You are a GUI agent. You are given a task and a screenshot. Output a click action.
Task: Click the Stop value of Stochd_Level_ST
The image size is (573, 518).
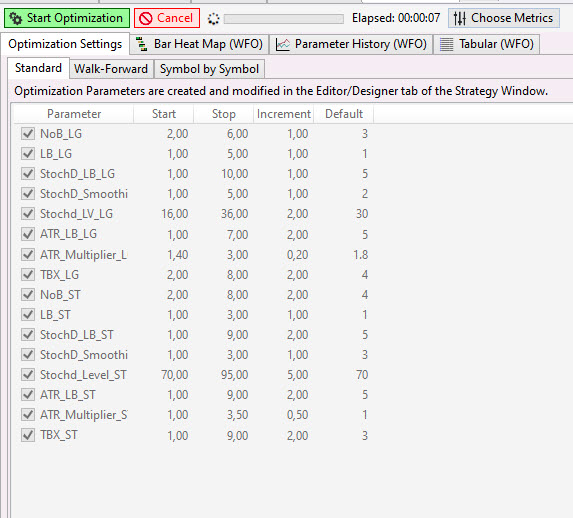pos(234,375)
